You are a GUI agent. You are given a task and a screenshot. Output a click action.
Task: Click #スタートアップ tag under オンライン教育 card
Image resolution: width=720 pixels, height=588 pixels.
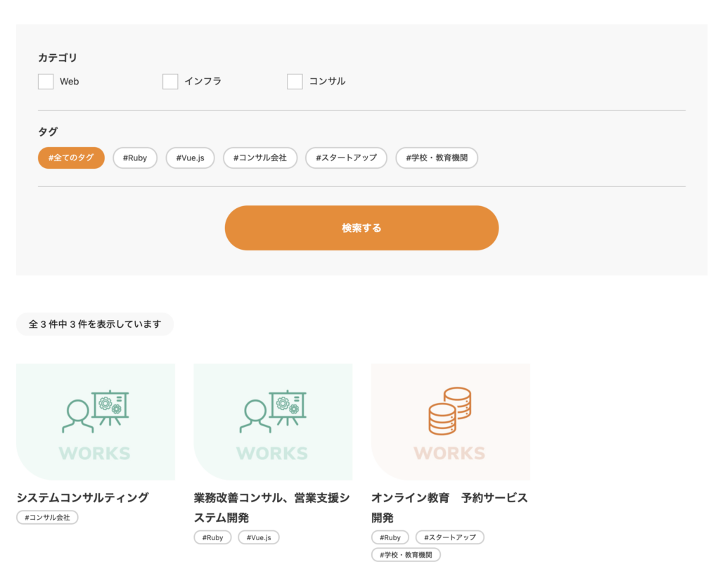(450, 538)
